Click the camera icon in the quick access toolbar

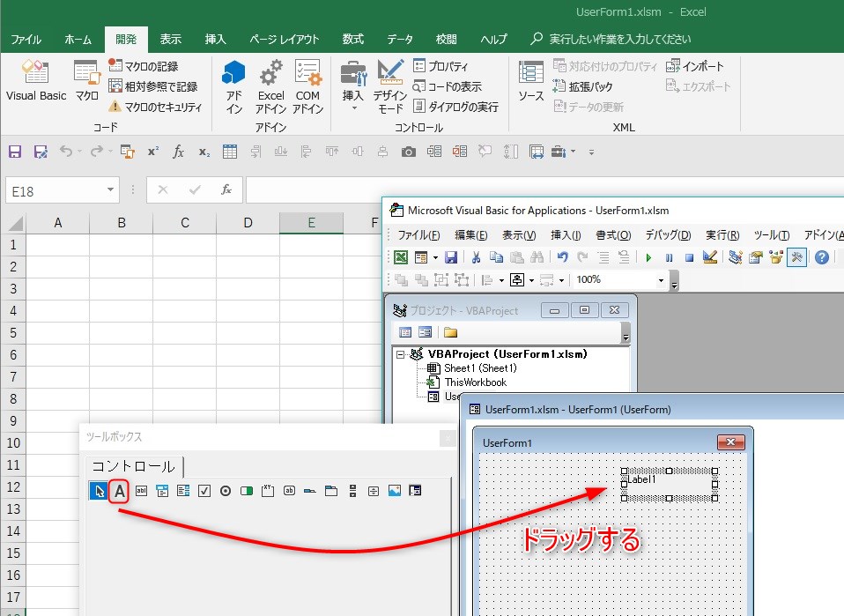[409, 152]
